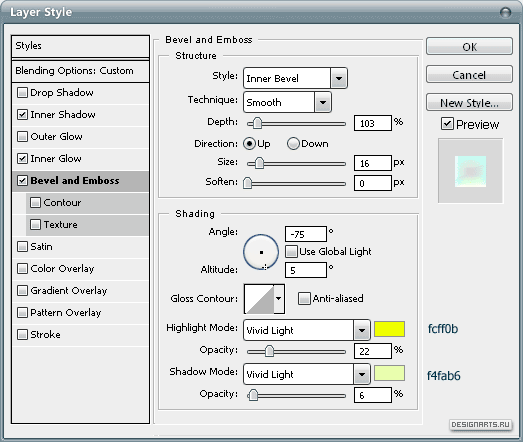Click the Size slider handle

tap(259, 163)
